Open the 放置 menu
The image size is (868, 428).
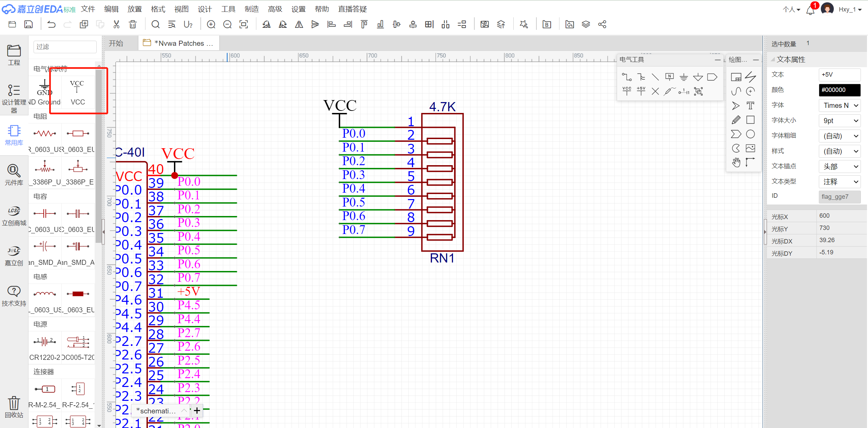134,9
